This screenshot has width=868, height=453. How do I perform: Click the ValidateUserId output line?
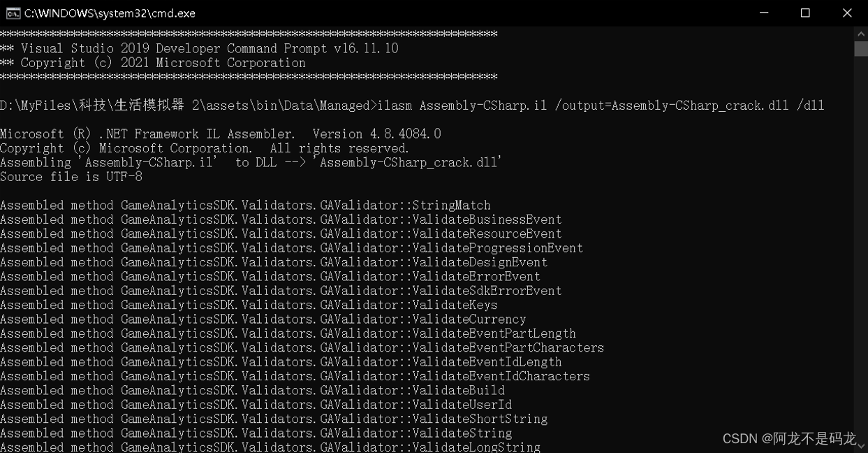256,405
